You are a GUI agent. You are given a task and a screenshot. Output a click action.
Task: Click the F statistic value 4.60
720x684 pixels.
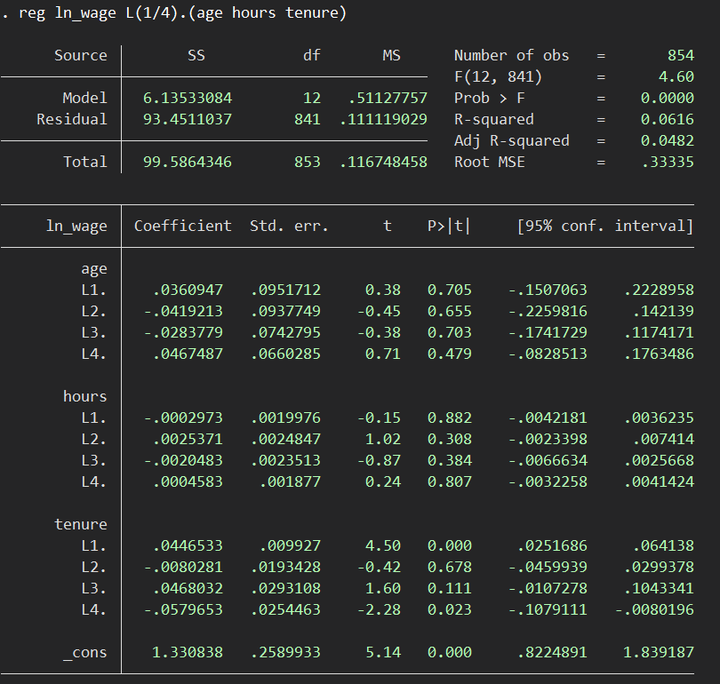(x=676, y=77)
